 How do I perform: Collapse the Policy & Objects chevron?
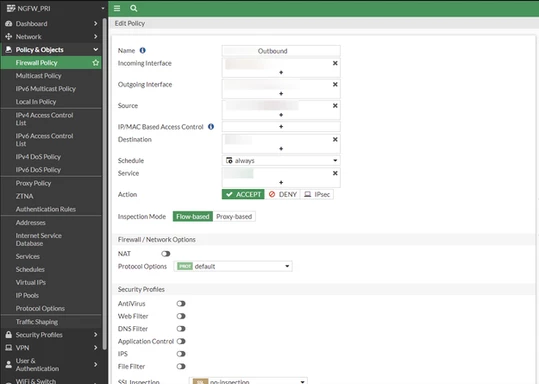click(96, 50)
